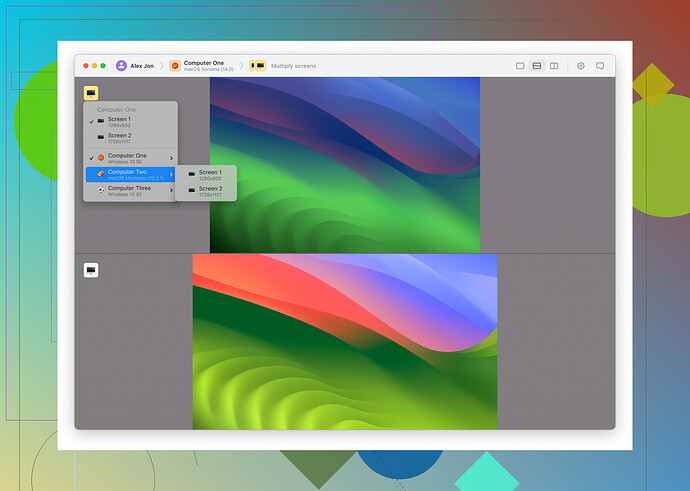Open the chat bubble icon in toolbar
Viewport: 690px width, 491px height.
tap(600, 66)
